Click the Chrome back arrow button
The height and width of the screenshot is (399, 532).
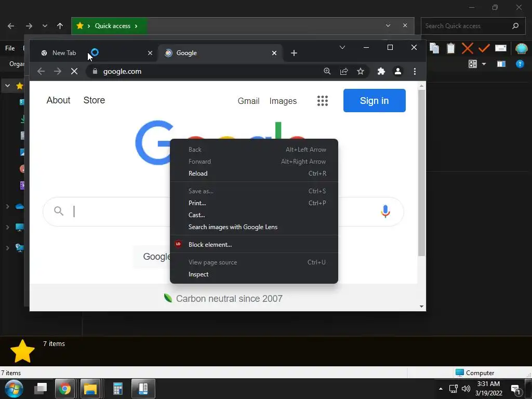pyautogui.click(x=41, y=71)
